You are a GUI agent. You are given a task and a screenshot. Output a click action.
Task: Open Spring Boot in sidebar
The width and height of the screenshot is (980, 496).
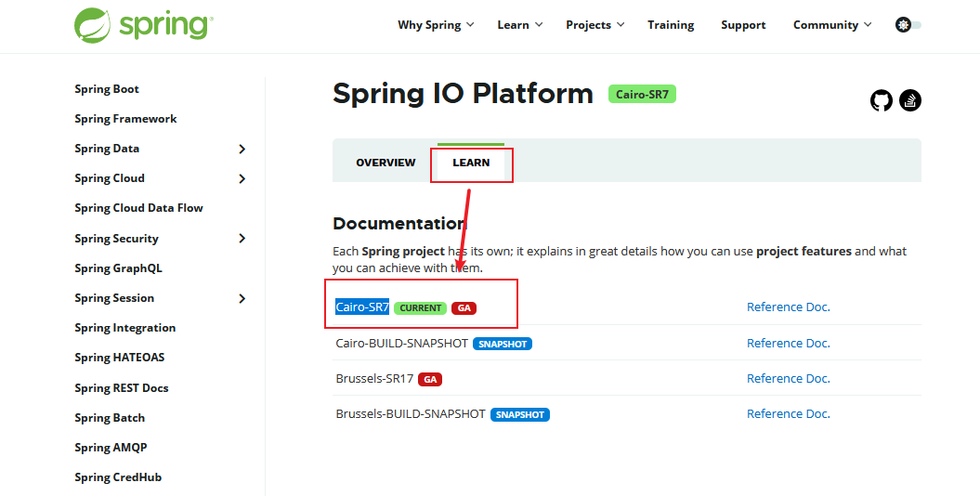[107, 89]
